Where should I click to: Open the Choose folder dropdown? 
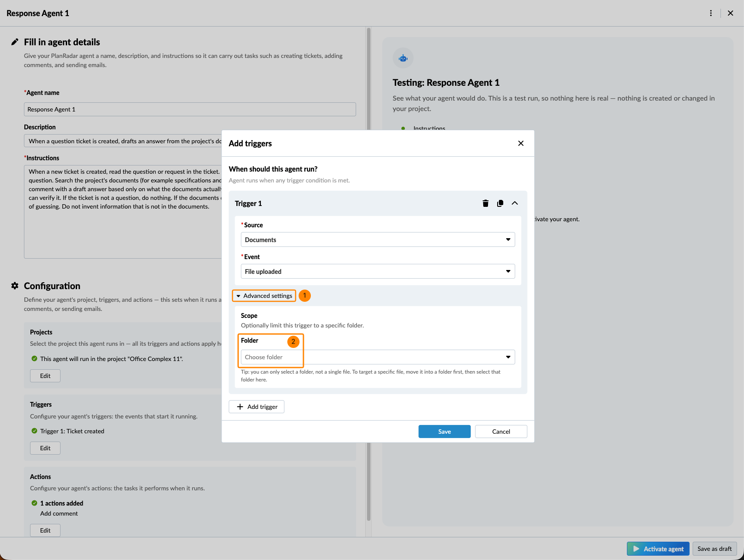pos(378,357)
